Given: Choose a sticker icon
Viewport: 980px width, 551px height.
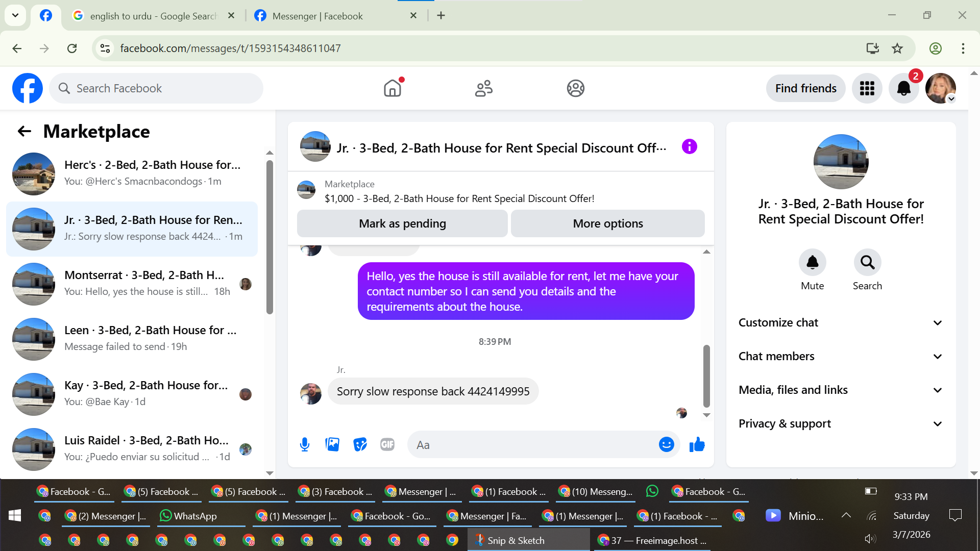Looking at the screenshot, I should point(360,445).
